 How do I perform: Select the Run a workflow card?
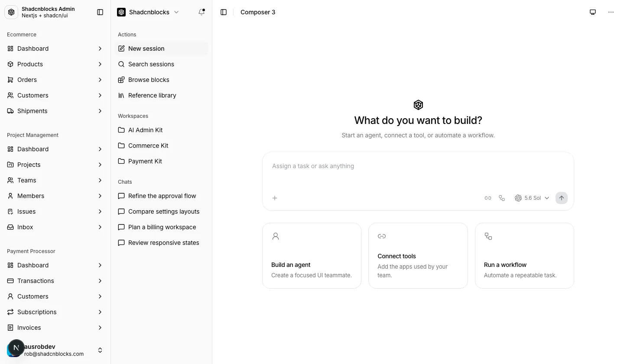click(x=524, y=256)
